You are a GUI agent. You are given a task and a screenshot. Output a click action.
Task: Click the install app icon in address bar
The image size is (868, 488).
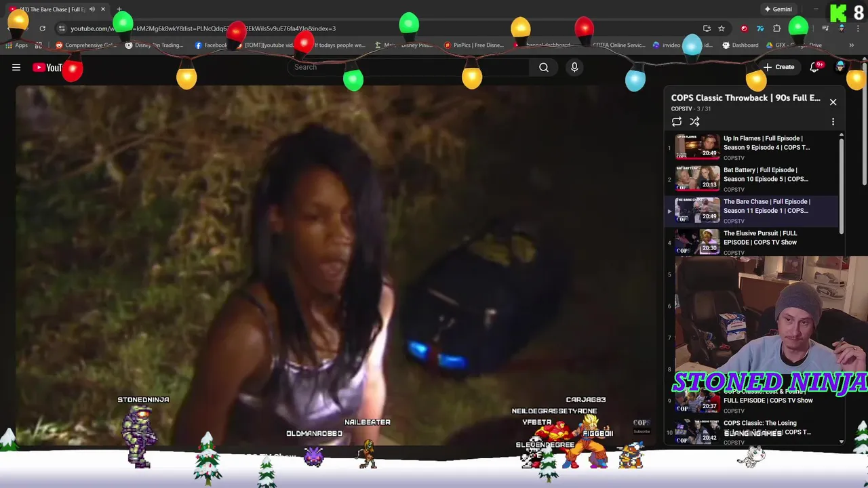pyautogui.click(x=707, y=28)
